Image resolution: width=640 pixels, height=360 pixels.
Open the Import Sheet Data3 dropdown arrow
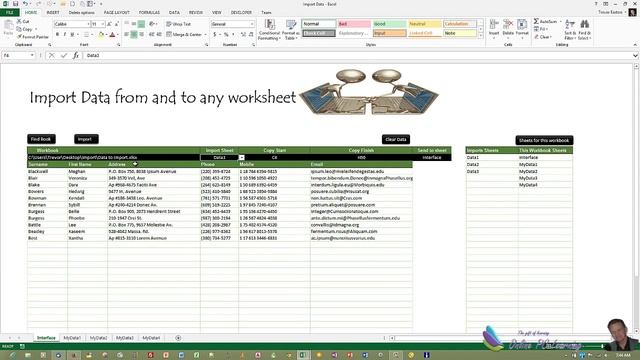(242, 158)
